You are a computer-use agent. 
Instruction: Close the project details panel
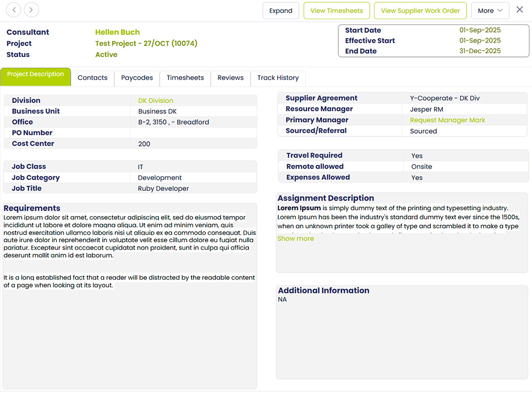520,10
